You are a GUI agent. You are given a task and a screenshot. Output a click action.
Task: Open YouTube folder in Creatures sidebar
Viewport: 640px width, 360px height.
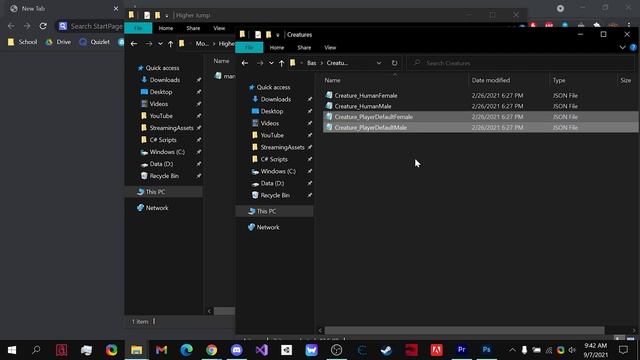click(267, 135)
